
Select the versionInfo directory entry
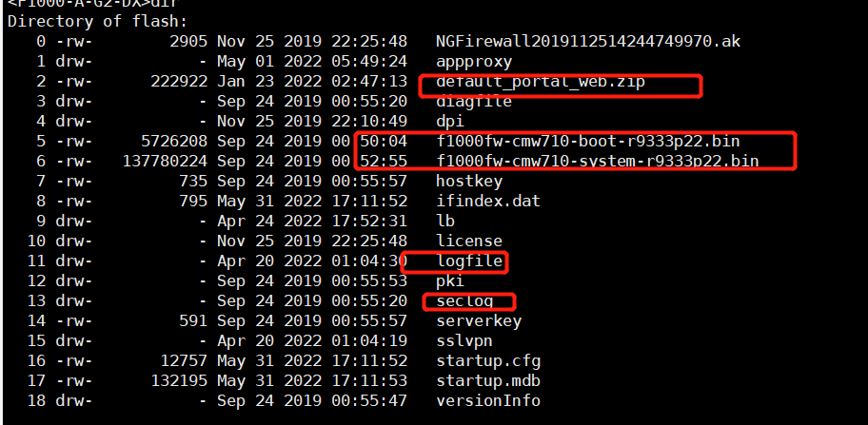488,401
